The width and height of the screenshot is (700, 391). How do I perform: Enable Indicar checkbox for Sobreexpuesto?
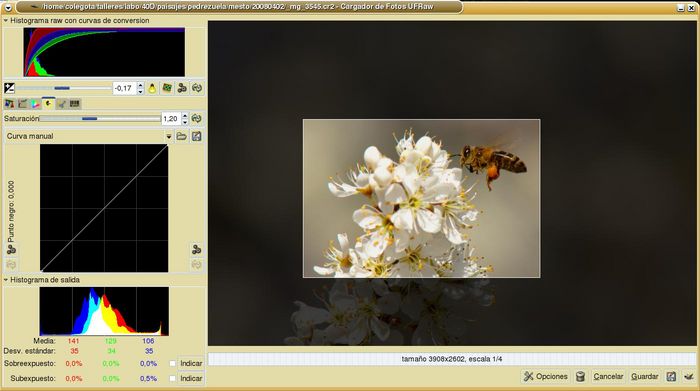(x=172, y=363)
